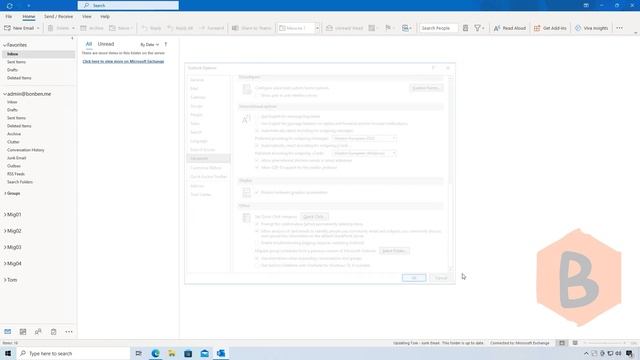
Task: Click the sync icon in title bar
Action: 10,6
